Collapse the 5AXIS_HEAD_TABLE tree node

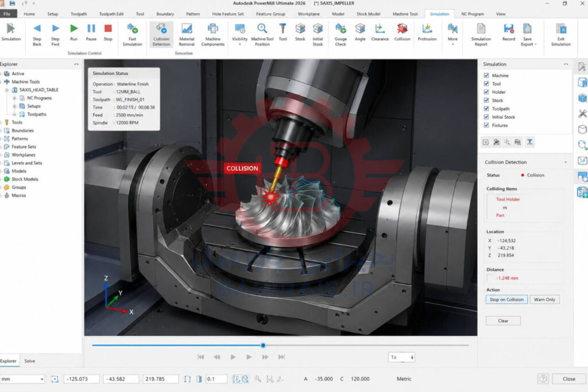pos(7,90)
